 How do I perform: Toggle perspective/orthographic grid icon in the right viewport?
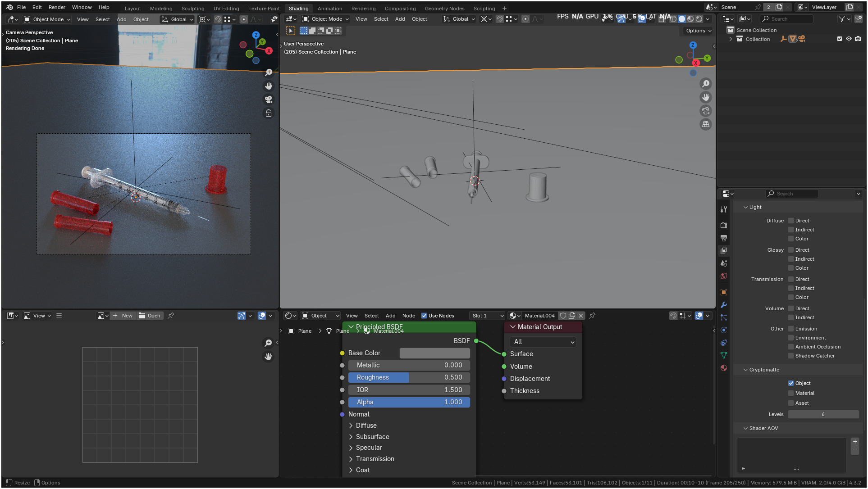[x=706, y=124]
